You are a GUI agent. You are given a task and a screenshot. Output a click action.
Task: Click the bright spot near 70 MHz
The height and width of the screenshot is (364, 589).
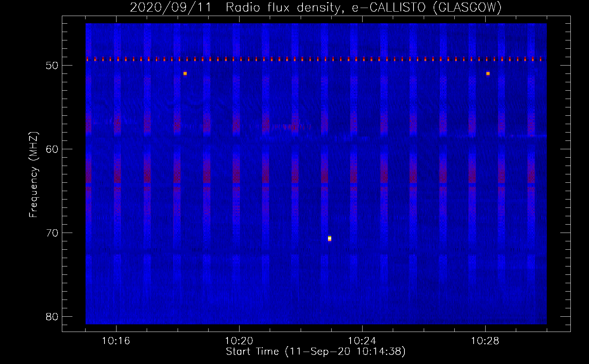point(329,238)
